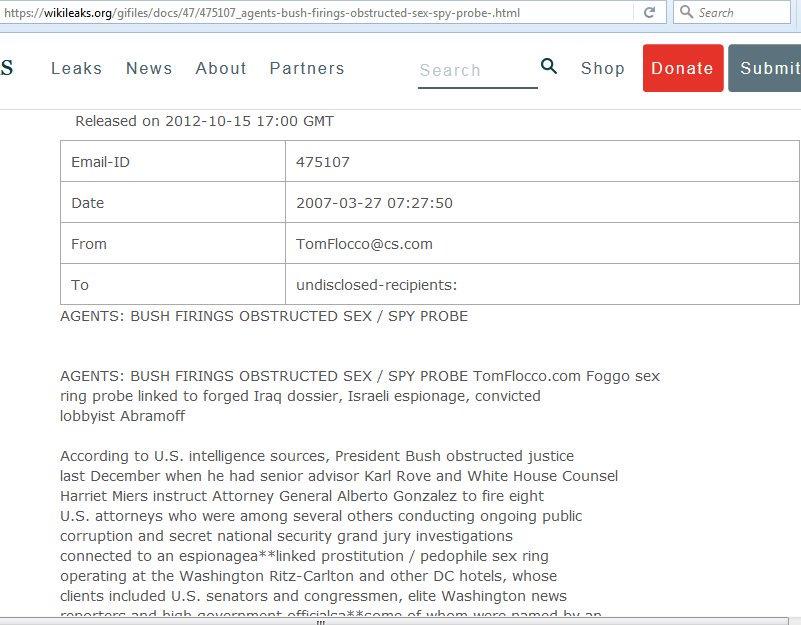Image resolution: width=801 pixels, height=625 pixels.
Task: Click the subject heading below the table
Action: click(264, 316)
